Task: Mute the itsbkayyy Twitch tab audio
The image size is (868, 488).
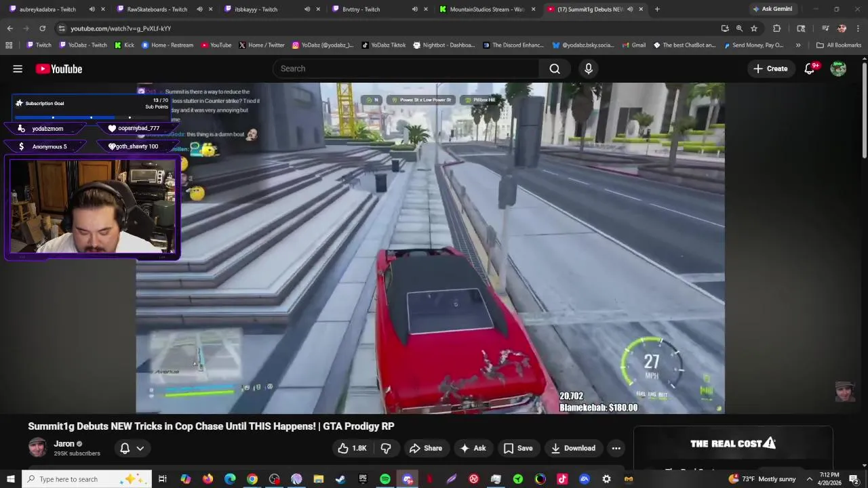Action: 307,9
